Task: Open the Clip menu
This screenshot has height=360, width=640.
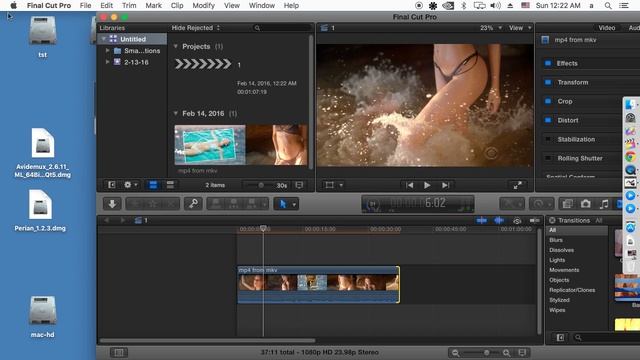Action: [177, 5]
